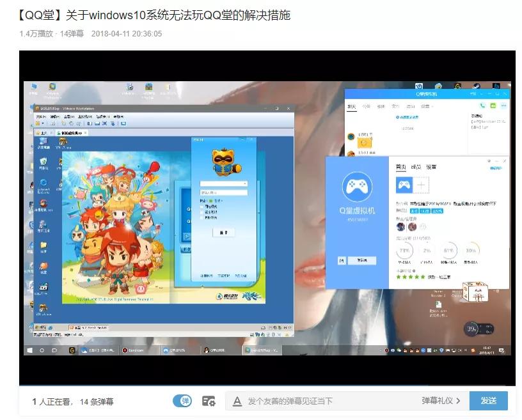Enable the remember password checkbox on the QQ堂 login
The width and height of the screenshot is (522, 420).
coord(202,208)
